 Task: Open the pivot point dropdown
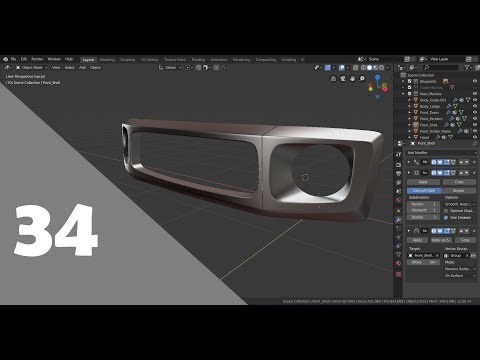click(189, 68)
